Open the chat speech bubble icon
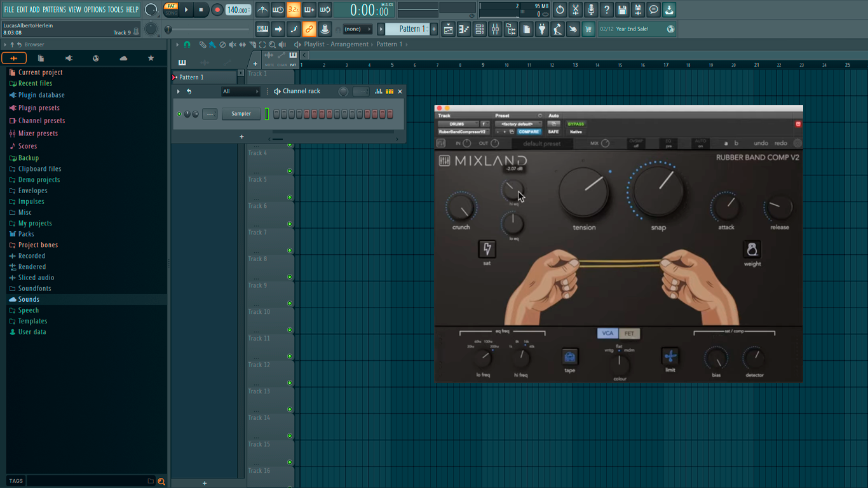This screenshot has width=868, height=488. 653,10
